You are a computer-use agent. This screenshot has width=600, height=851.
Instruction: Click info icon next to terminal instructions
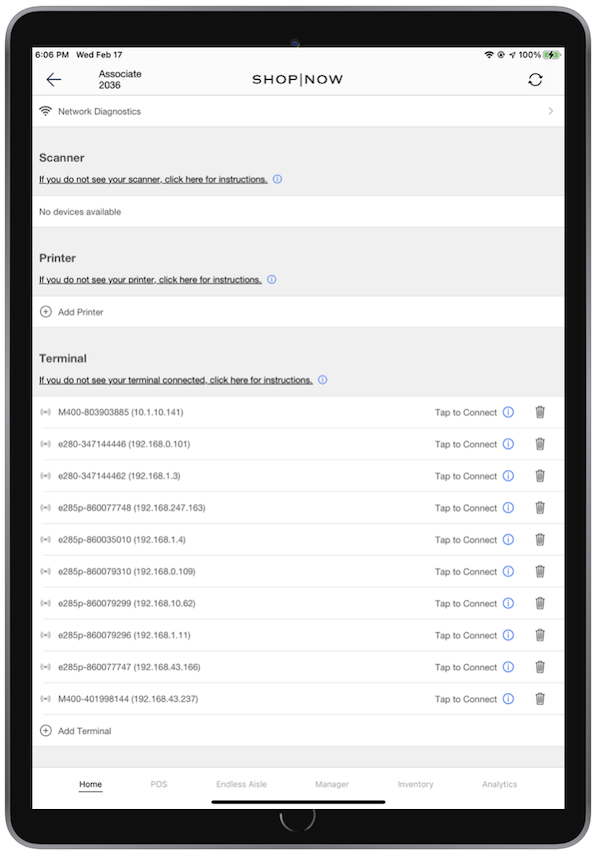coord(323,380)
